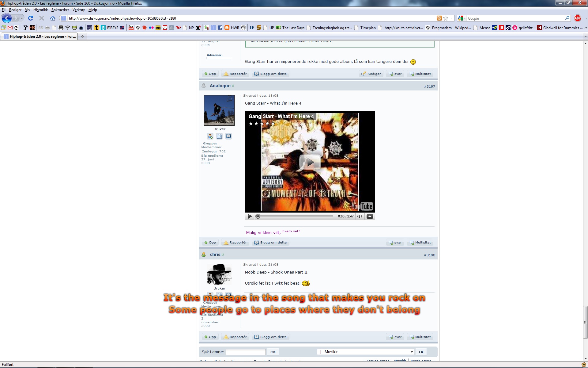Open the YouTube bookmark icon
This screenshot has height=368, width=588.
tap(131, 28)
